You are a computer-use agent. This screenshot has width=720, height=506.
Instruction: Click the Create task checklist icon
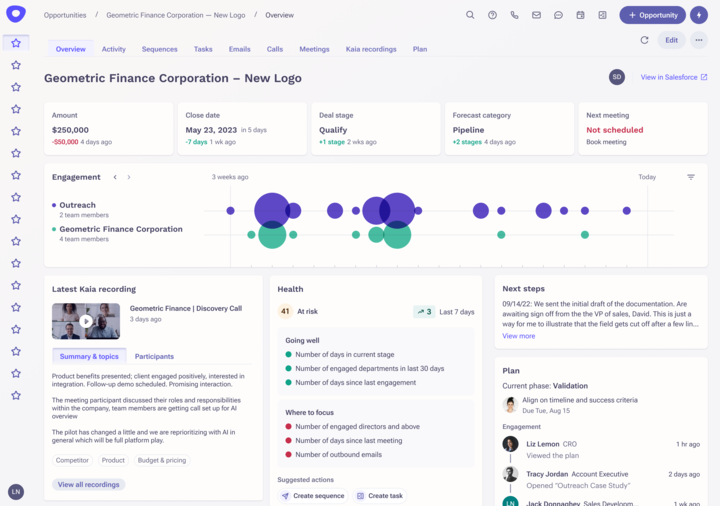(x=360, y=496)
